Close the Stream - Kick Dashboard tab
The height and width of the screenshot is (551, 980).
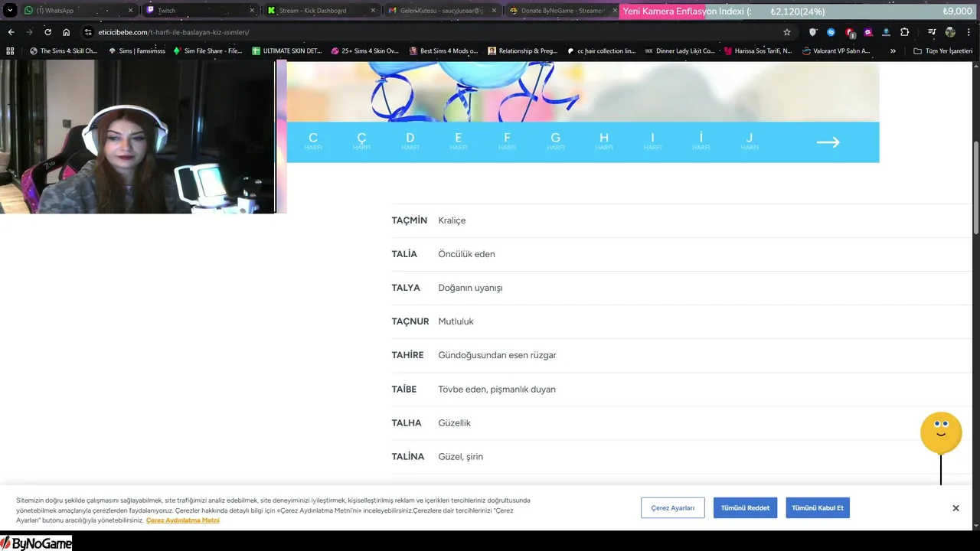point(373,11)
